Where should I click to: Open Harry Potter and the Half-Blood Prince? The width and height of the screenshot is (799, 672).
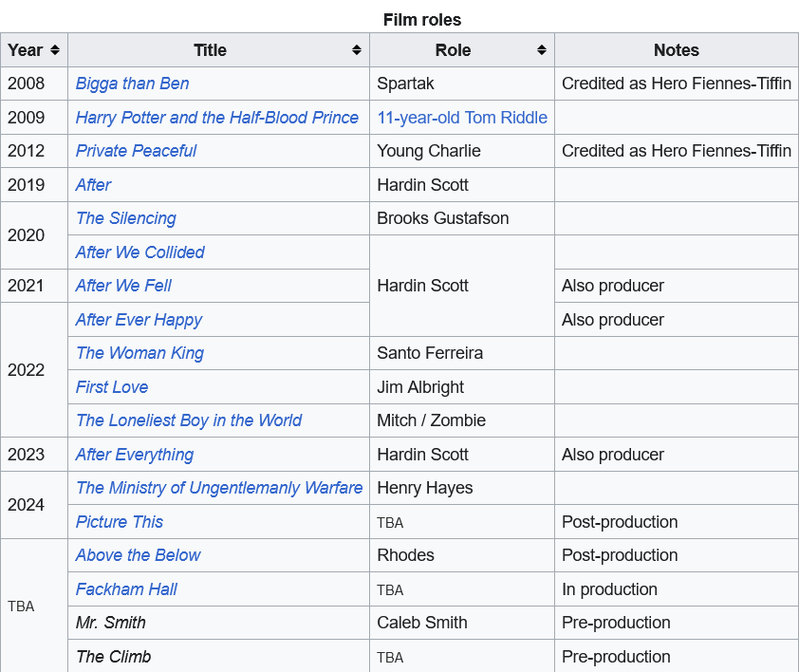tap(216, 118)
